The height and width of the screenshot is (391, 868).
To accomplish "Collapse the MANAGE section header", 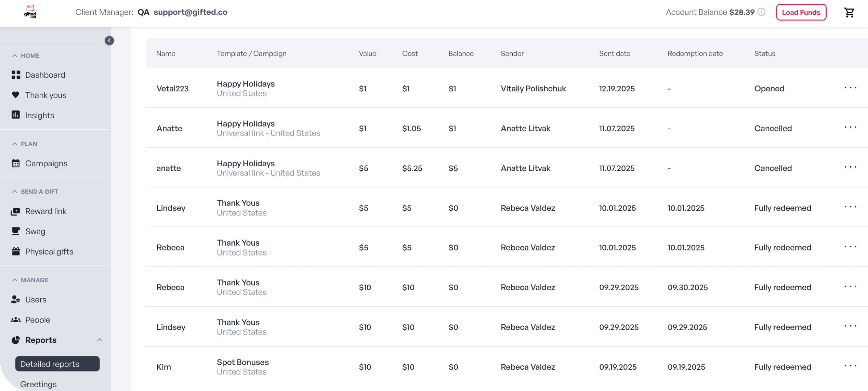I will (15, 280).
